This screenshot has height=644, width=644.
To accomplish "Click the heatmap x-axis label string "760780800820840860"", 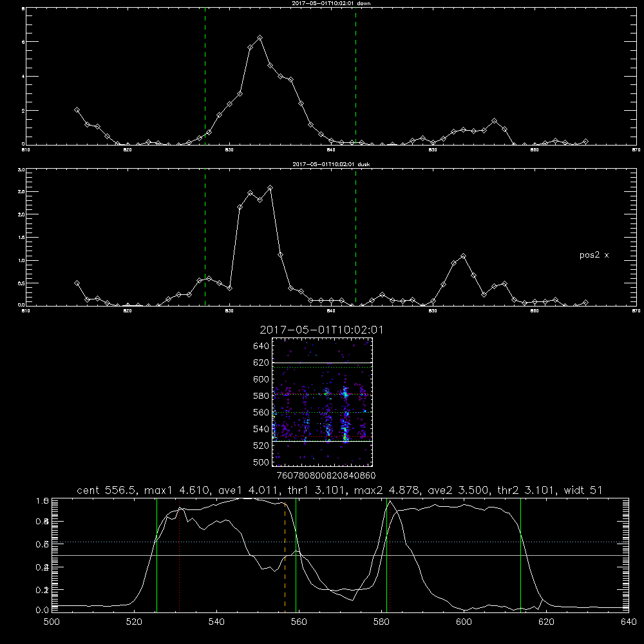I will pos(326,476).
